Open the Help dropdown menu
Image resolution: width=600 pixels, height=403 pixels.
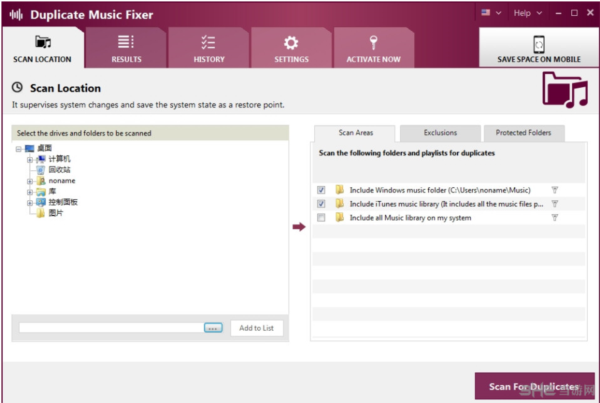pos(527,13)
